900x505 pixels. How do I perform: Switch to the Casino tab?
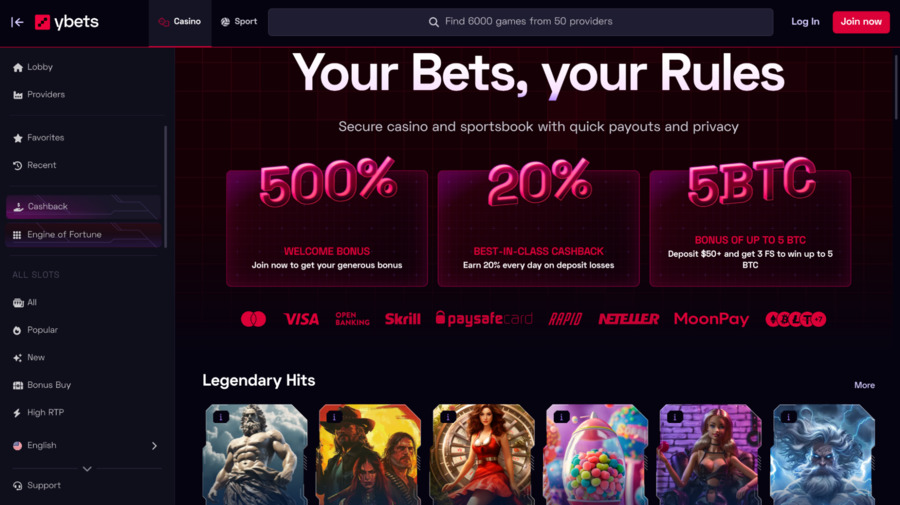click(x=180, y=22)
